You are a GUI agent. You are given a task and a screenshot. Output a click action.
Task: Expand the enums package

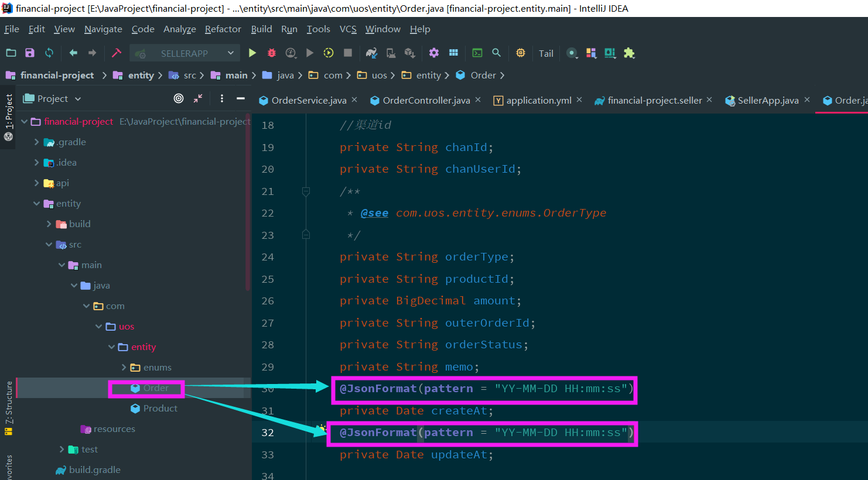(x=122, y=367)
